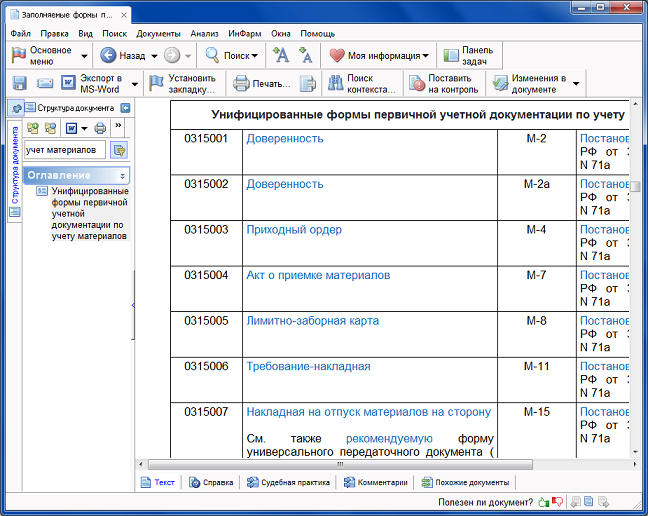This screenshot has width=648, height=516.
Task: Decrease font size with smaller A icon
Action: tap(305, 56)
